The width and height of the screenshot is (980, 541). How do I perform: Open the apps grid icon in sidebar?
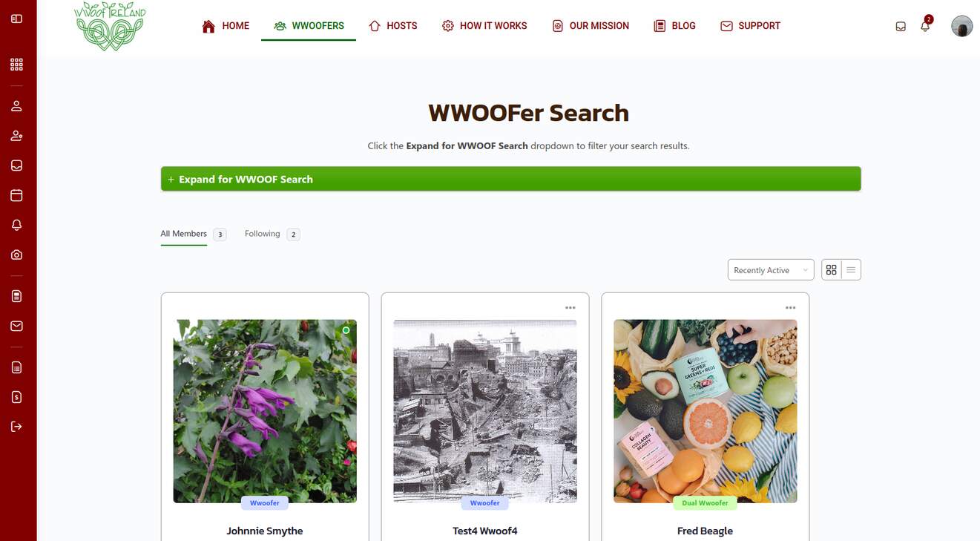point(16,65)
